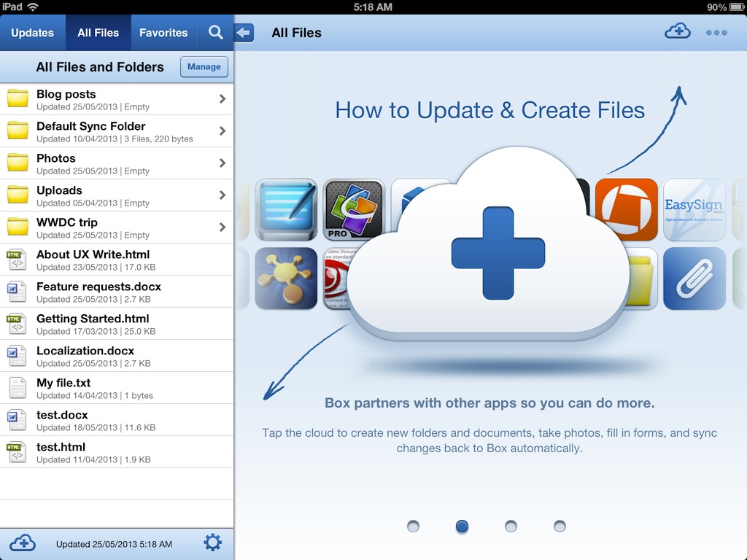Viewport: 747px width, 560px height.
Task: Tap the Uploads folder name
Action: 60,190
